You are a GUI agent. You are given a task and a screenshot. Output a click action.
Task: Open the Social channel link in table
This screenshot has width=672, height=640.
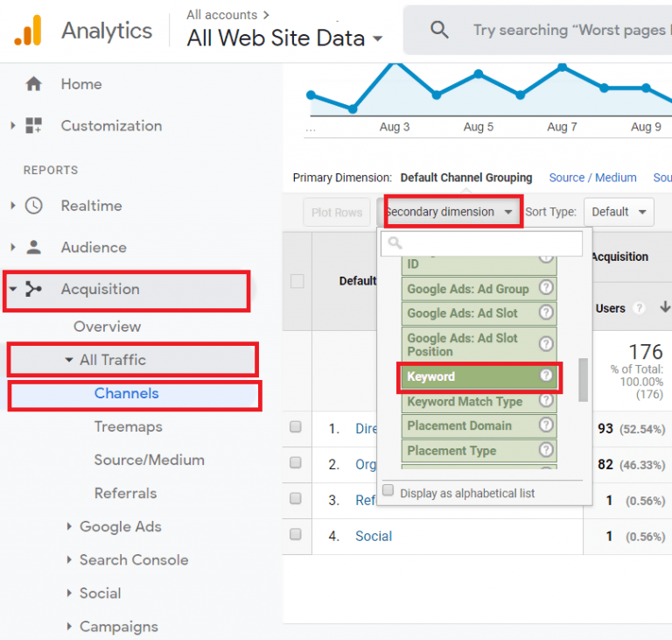374,536
